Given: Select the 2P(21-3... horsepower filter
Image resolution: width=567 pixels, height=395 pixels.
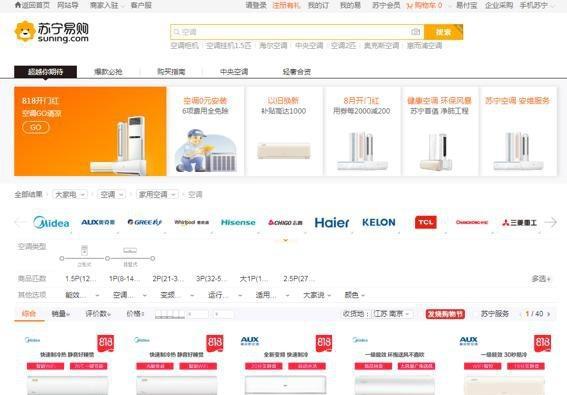Looking at the screenshot, I should click(168, 279).
